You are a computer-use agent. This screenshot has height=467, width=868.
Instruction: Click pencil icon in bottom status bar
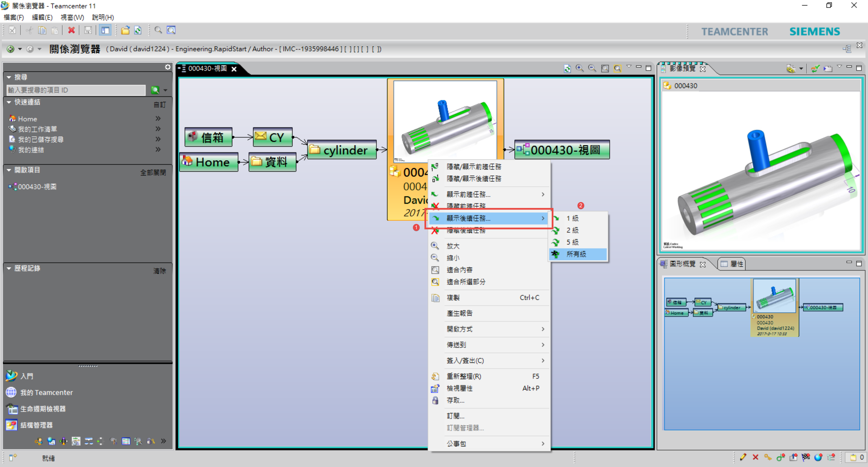[743, 457]
